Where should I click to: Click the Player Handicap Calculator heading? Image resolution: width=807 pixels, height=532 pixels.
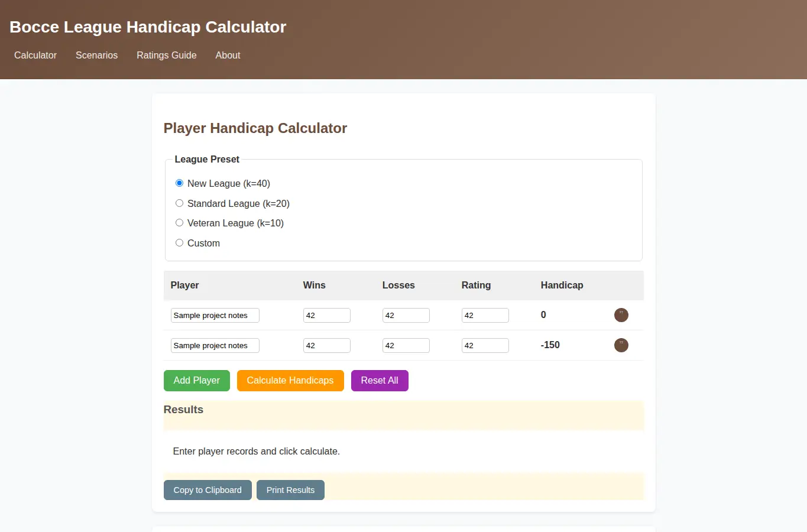[x=255, y=128]
